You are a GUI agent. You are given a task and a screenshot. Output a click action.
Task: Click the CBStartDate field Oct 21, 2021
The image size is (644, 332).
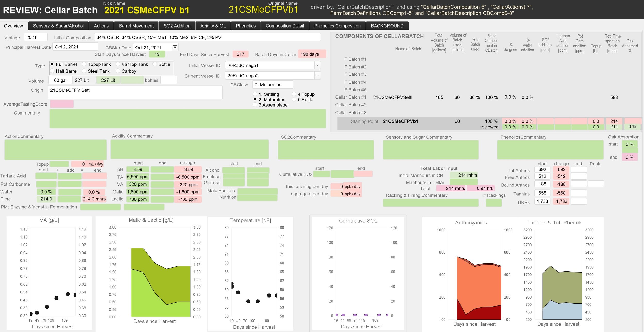[152, 47]
